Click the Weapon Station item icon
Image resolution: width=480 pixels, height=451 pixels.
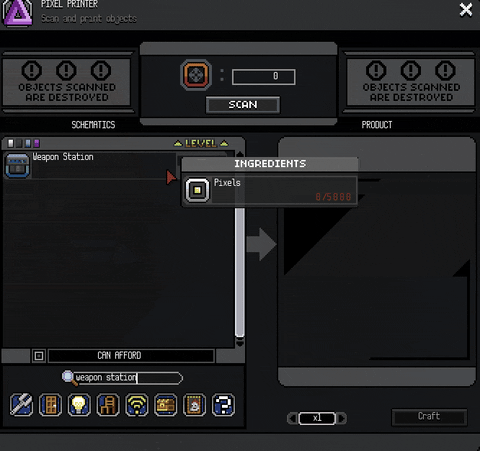point(17,165)
